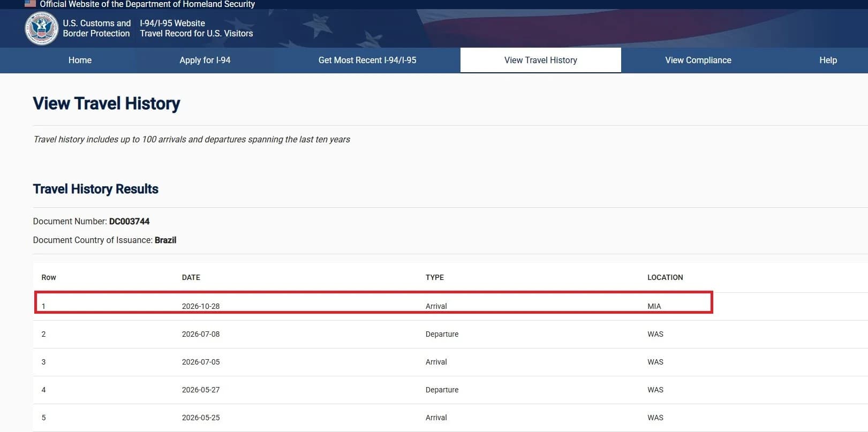Select the 2026-05-27 departure entry
The image size is (868, 432).
tap(450, 390)
